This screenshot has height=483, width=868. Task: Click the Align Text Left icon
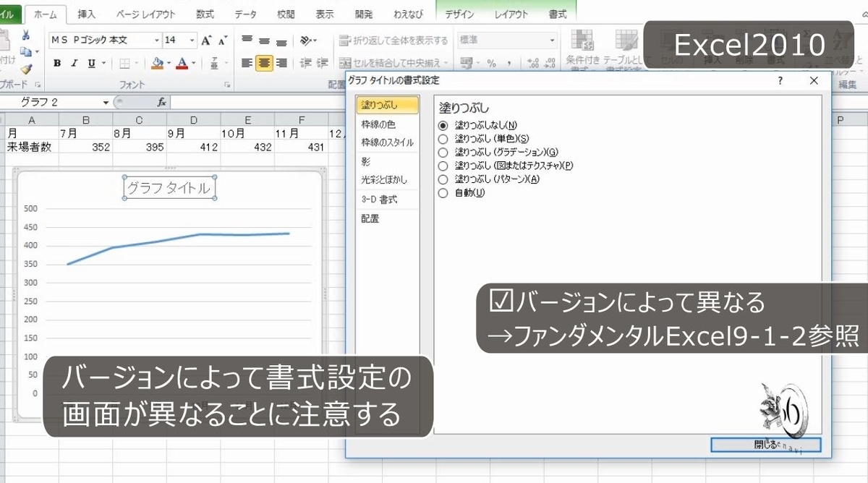pyautogui.click(x=247, y=64)
